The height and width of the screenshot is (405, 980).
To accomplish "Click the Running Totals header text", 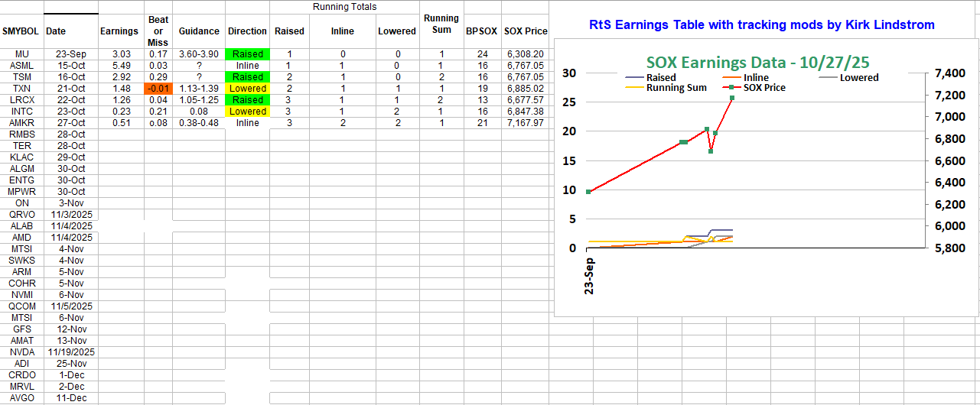I will click(x=344, y=7).
